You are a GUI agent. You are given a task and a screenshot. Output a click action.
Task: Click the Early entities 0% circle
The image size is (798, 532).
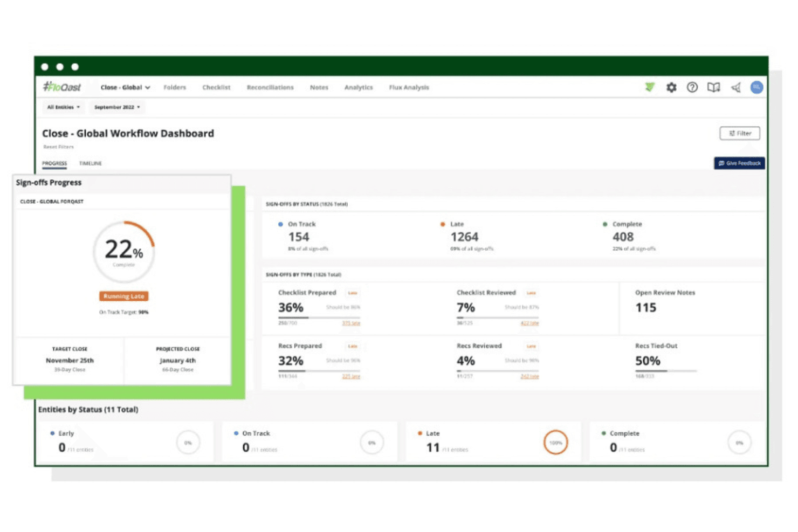[x=188, y=443]
